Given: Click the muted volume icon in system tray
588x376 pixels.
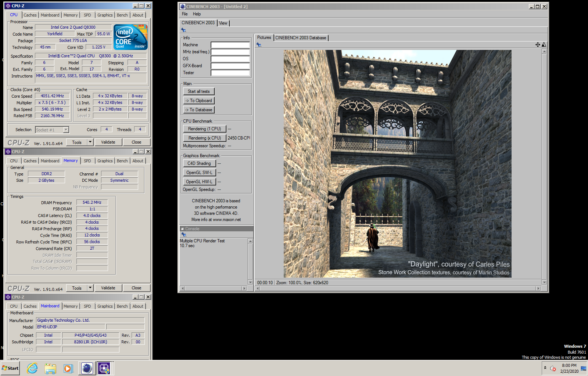Looking at the screenshot, I should tap(553, 368).
